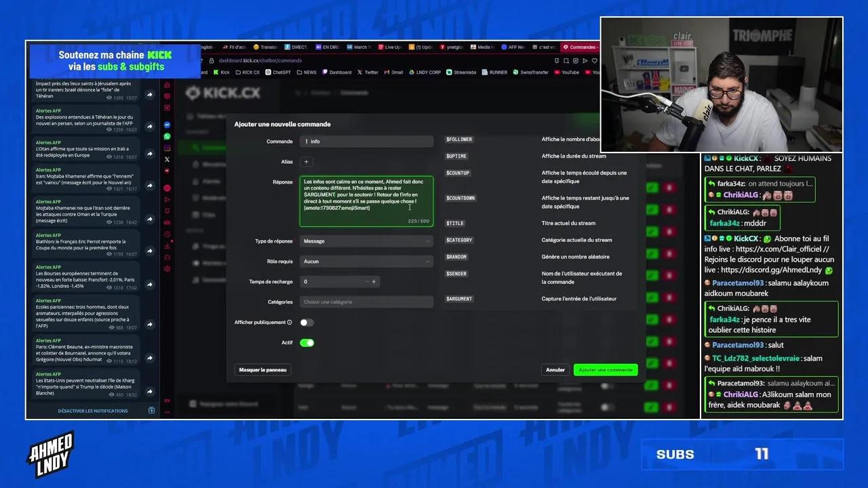Click forward arrow on Clément Beaune alert
This screenshot has height=488, width=868.
pyautogui.click(x=150, y=358)
